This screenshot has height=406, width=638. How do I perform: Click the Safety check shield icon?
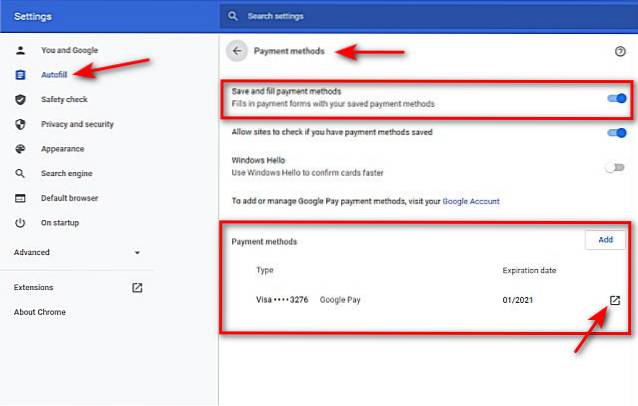pyautogui.click(x=20, y=100)
